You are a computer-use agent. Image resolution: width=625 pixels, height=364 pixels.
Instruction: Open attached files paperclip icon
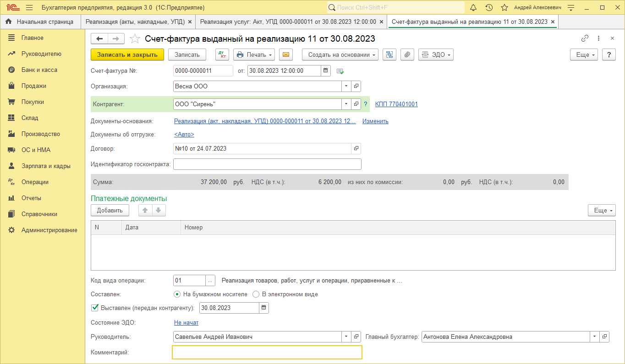click(x=407, y=54)
